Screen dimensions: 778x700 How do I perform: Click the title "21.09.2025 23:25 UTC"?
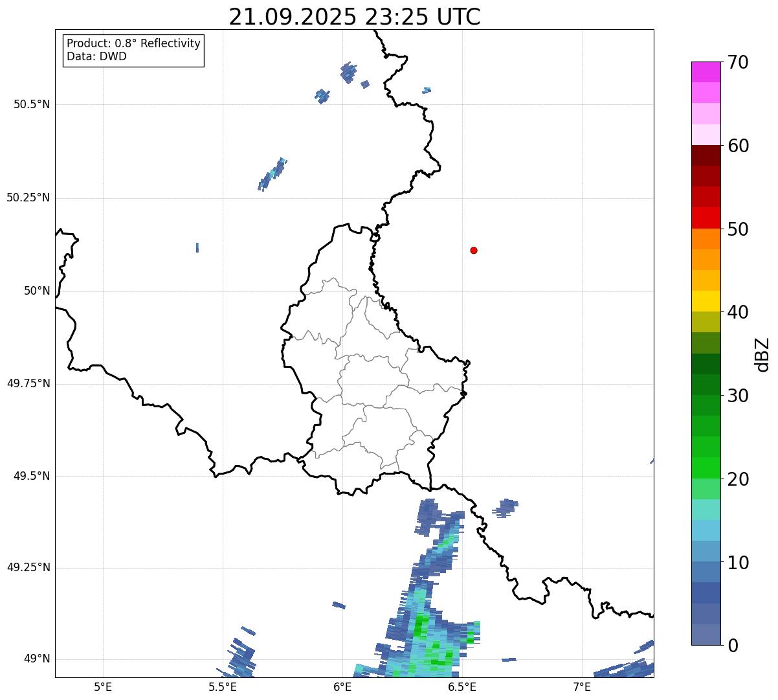click(x=355, y=17)
